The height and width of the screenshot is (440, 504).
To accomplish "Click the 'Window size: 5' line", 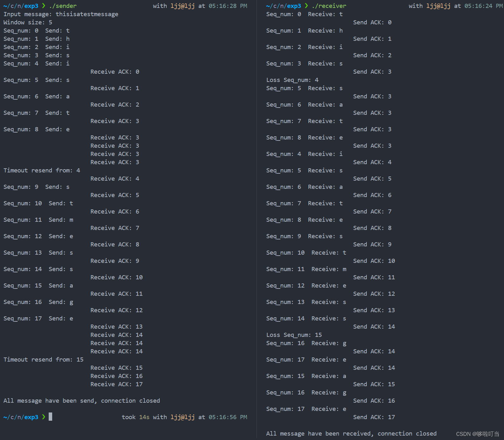I will click(28, 22).
